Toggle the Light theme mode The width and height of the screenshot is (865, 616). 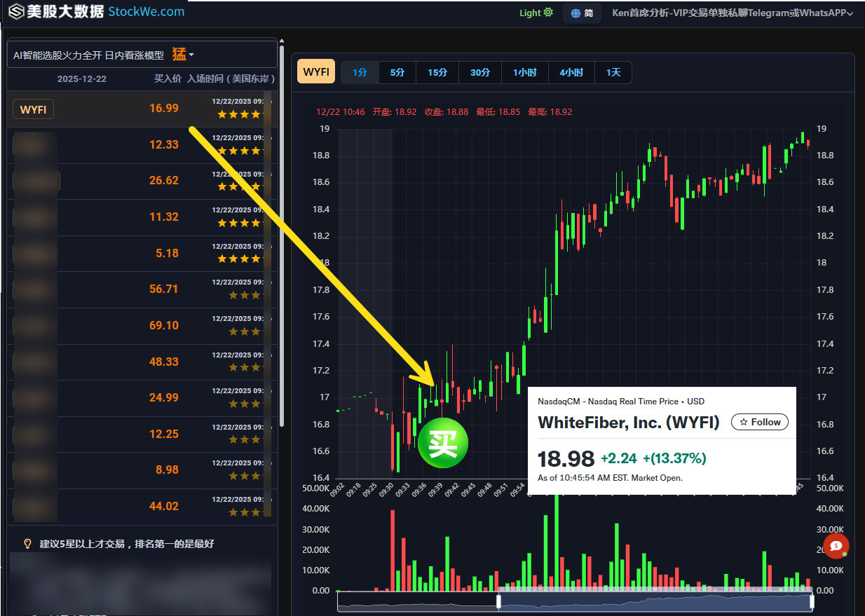pos(536,13)
